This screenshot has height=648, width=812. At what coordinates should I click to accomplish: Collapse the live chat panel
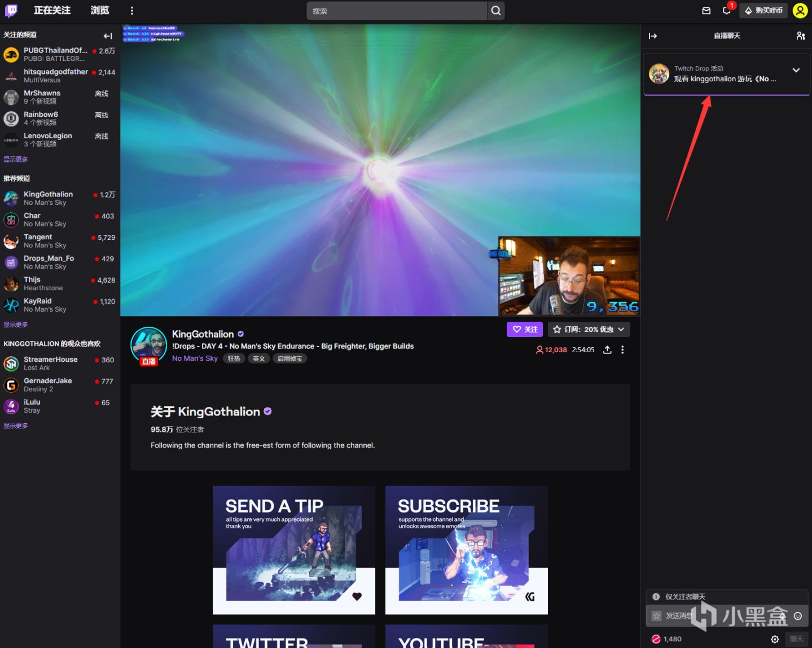pos(653,36)
